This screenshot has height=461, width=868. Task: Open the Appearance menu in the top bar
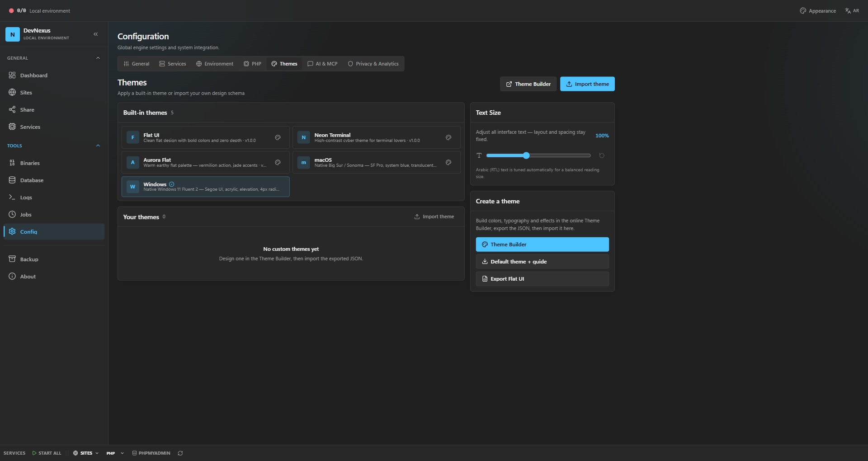coord(818,11)
